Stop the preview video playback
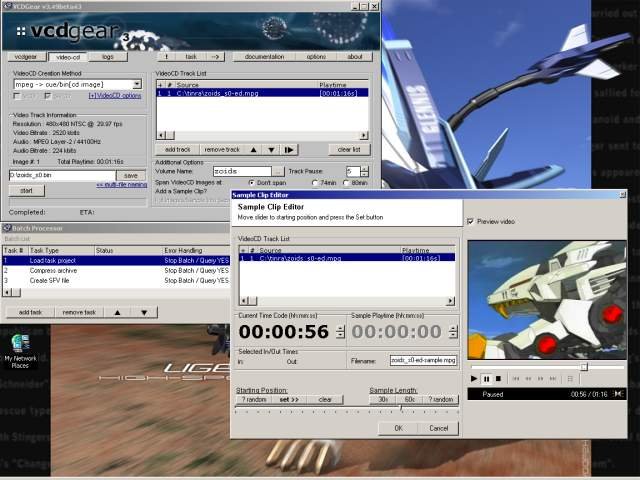The width and height of the screenshot is (640, 480). (x=498, y=379)
